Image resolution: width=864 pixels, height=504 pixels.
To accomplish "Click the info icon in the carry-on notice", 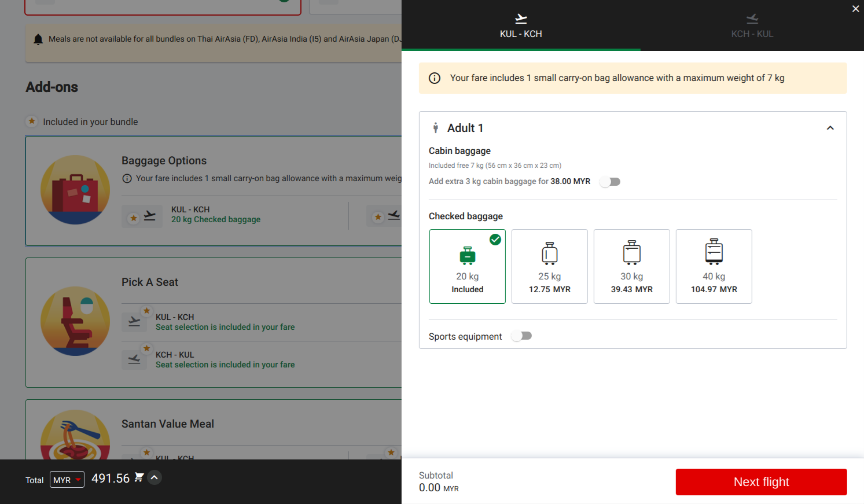I will point(435,78).
